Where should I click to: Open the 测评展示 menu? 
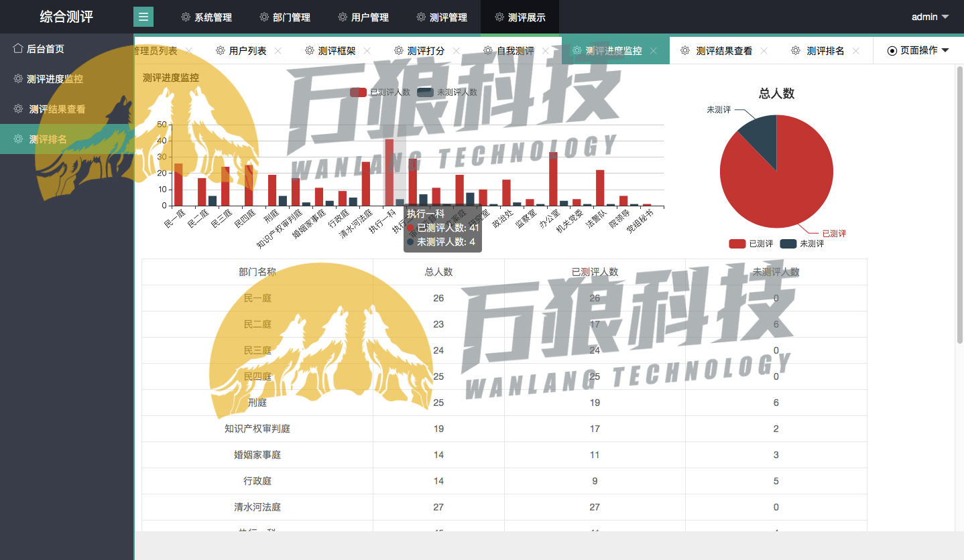pyautogui.click(x=520, y=17)
